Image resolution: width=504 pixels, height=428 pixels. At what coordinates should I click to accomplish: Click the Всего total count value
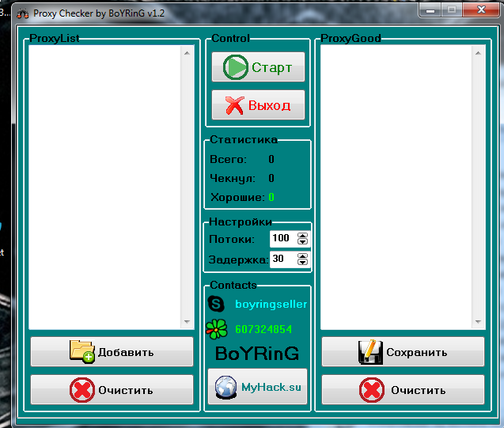pyautogui.click(x=271, y=159)
